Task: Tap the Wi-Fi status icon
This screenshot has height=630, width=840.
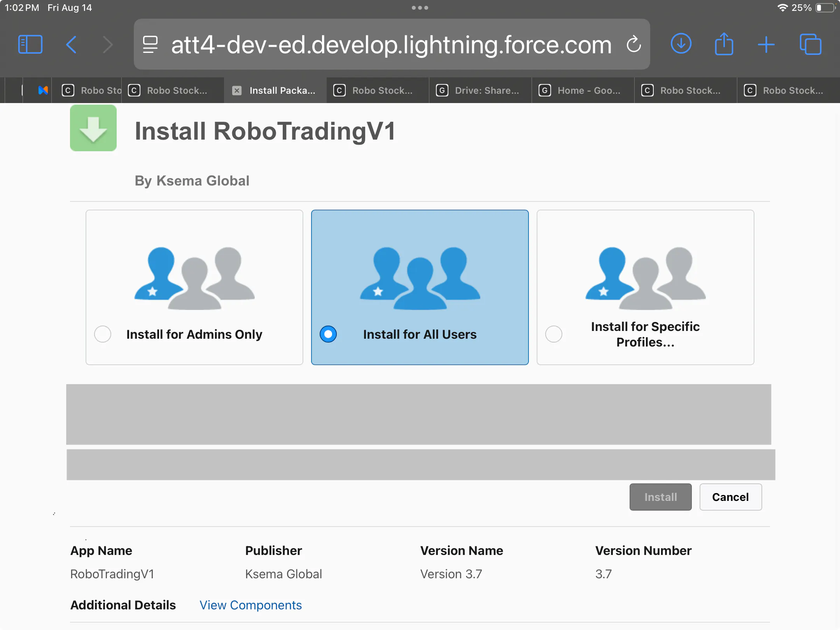Action: pos(782,8)
